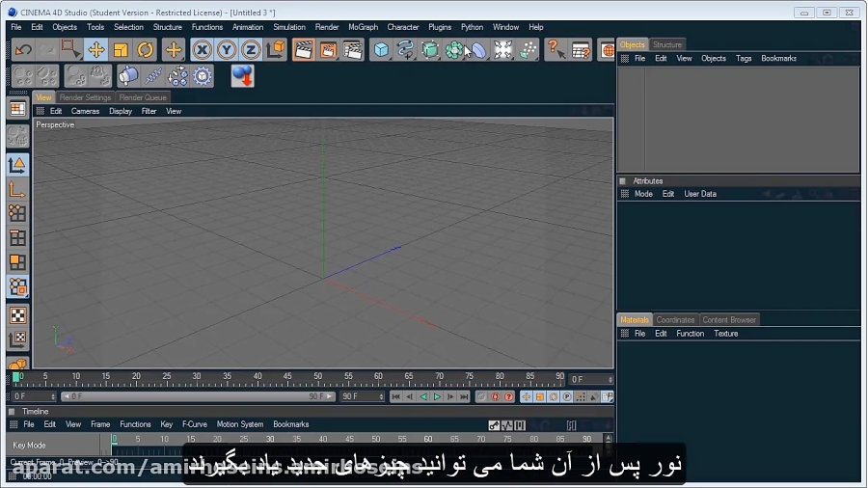Open Cameras menu in the viewport
The width and height of the screenshot is (868, 488).
point(85,111)
